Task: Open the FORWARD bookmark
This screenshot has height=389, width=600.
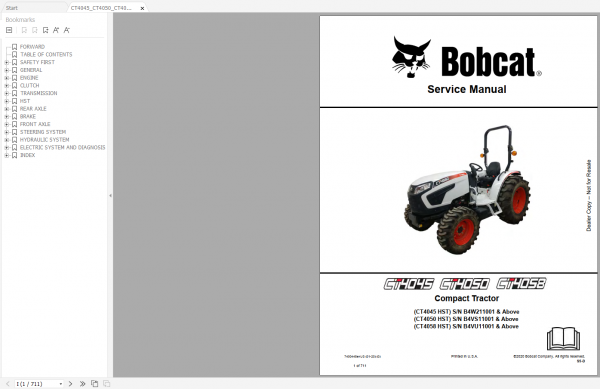Action: pos(32,47)
